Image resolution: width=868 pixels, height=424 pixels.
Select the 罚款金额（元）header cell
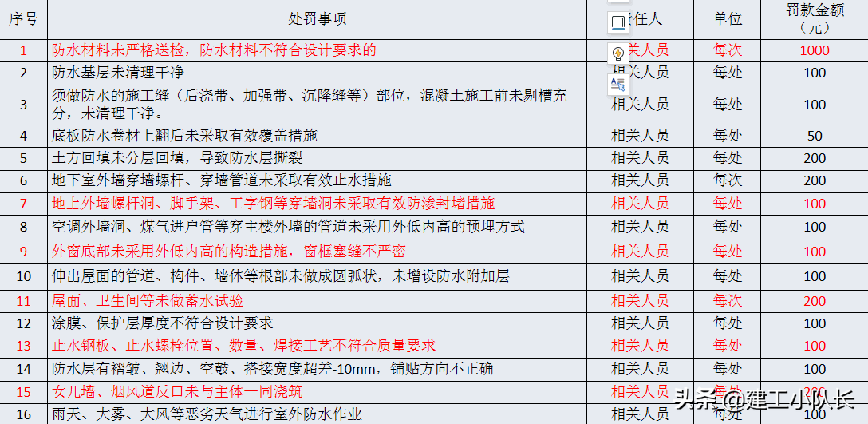tap(815, 19)
